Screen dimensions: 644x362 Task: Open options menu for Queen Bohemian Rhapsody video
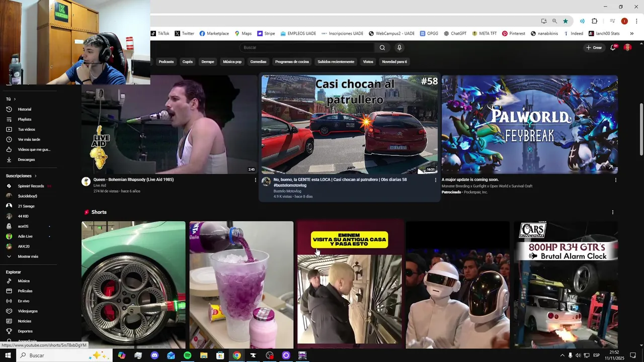(x=255, y=180)
